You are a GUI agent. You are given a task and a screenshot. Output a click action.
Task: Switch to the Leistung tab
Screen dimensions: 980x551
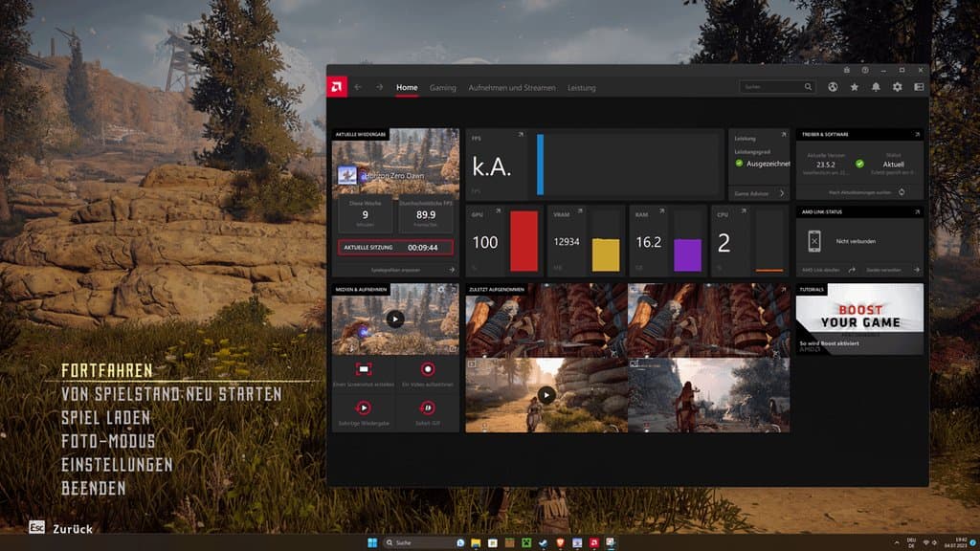pos(581,88)
